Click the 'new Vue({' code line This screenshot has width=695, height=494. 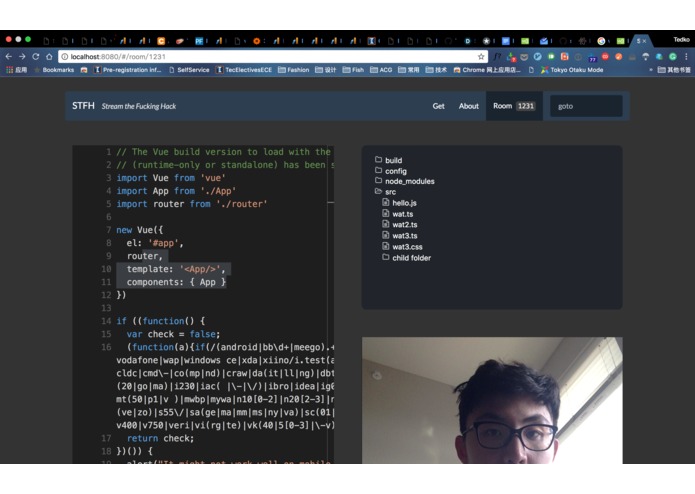point(140,230)
